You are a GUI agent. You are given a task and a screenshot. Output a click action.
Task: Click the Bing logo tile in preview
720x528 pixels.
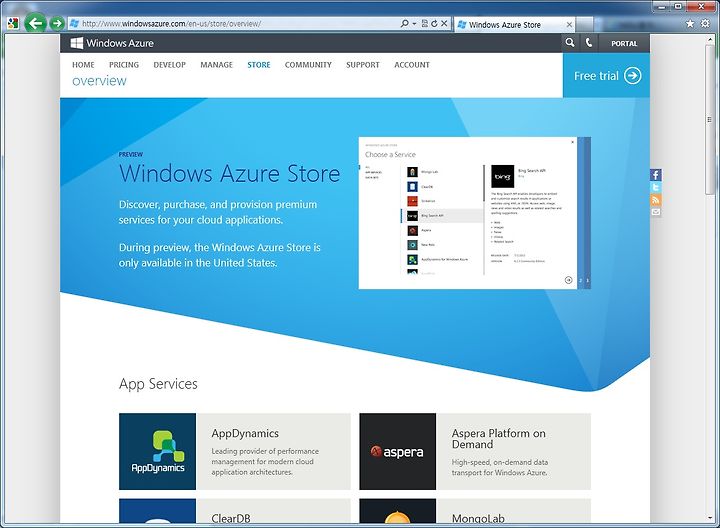(502, 177)
